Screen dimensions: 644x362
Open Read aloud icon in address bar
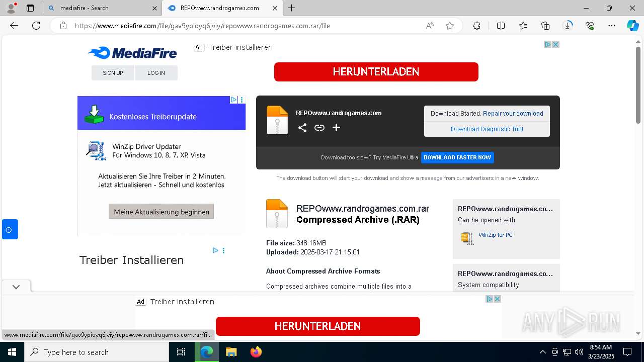(430, 26)
